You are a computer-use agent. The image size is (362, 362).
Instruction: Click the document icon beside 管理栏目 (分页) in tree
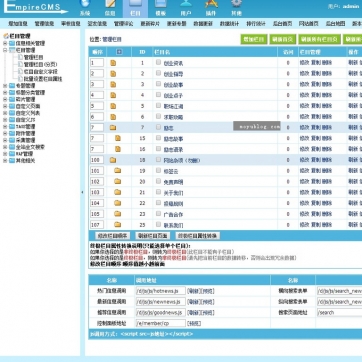tap(20, 64)
